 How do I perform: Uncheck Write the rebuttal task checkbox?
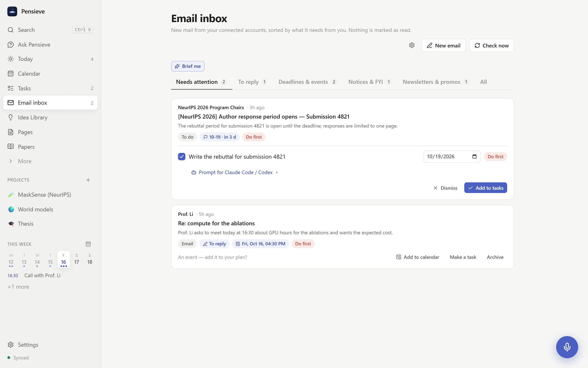click(182, 157)
